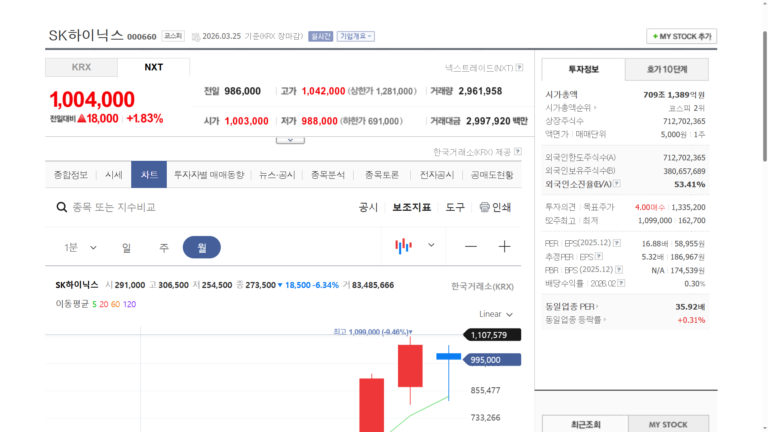Open the 시가총액순위 link
Viewport: 768px width, 432px height.
click(x=571, y=108)
